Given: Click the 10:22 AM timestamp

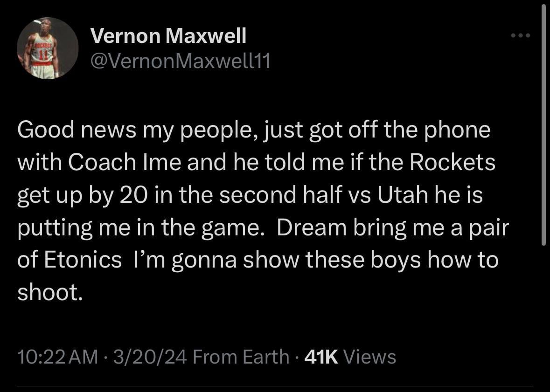Looking at the screenshot, I should click(x=57, y=357).
